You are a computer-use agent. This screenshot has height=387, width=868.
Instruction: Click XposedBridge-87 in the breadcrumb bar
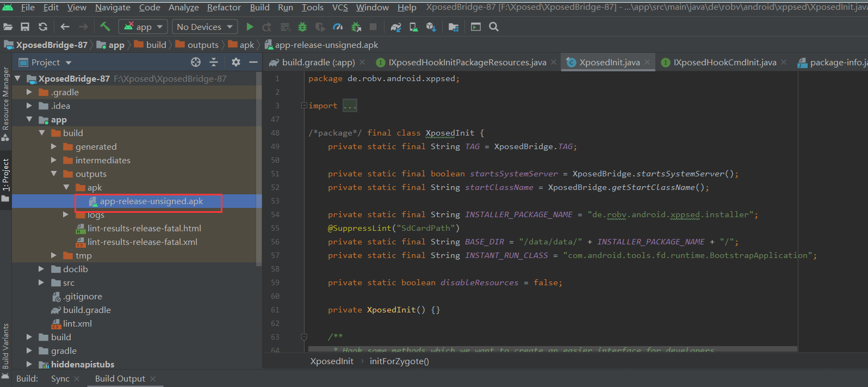click(x=52, y=45)
